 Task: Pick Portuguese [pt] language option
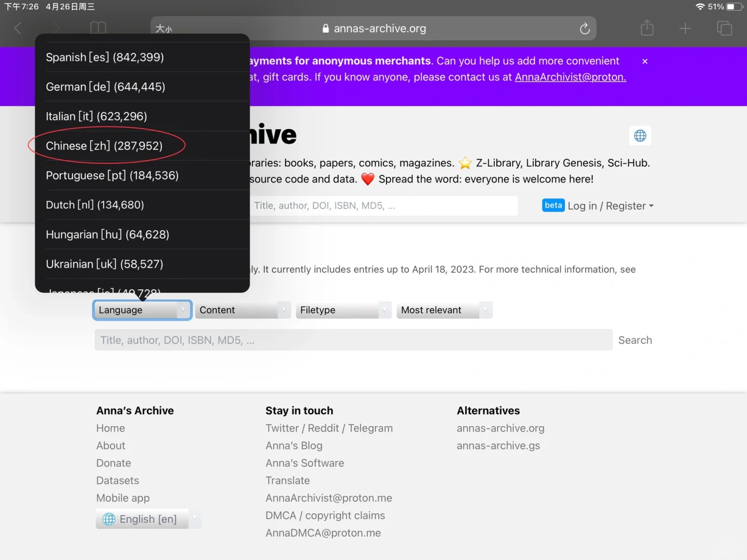142,175
